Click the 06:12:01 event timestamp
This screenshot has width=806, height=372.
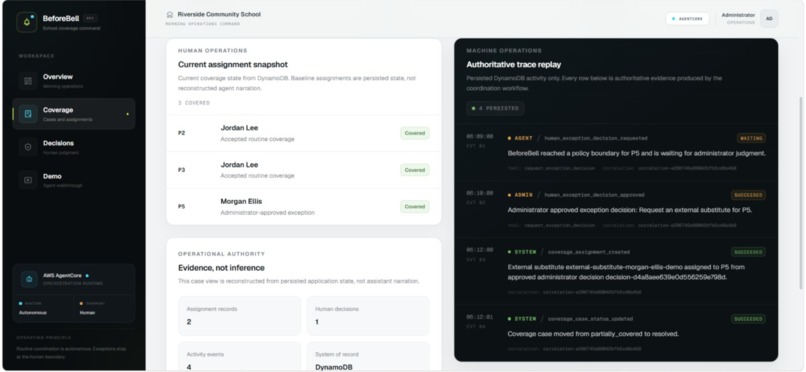point(480,317)
